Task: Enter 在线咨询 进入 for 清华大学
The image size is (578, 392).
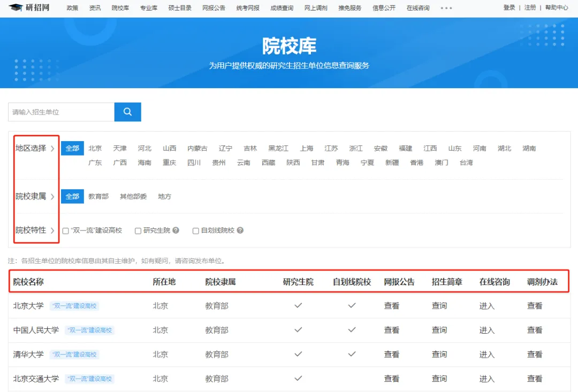Action: pos(487,355)
